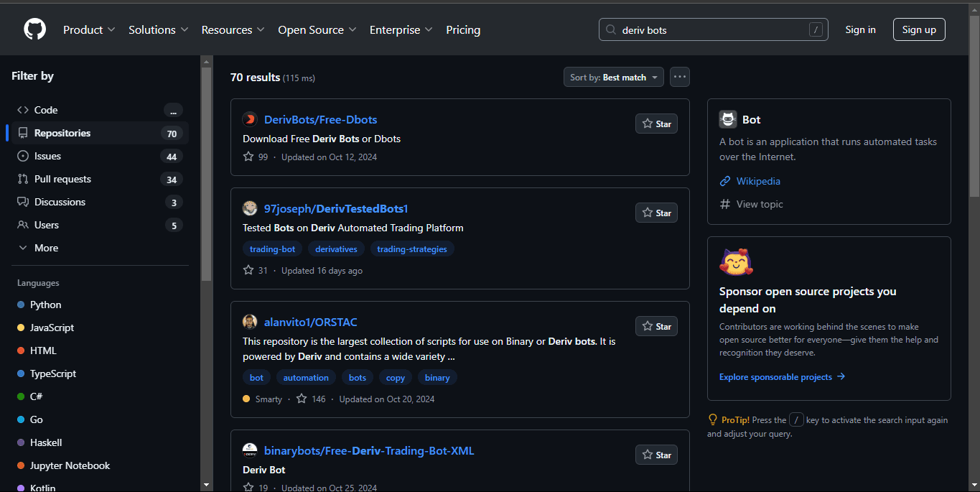
Task: Click the Discussions icon in the sidebar
Action: [x=23, y=202]
